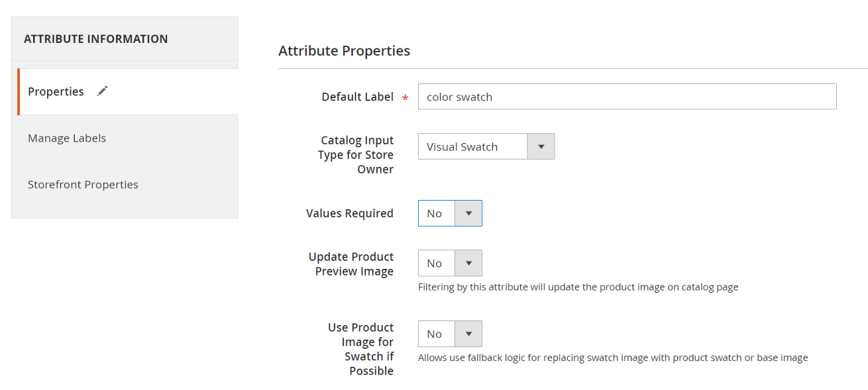The width and height of the screenshot is (868, 390).
Task: Select the Properties tab in sidebar
Action: click(x=56, y=91)
